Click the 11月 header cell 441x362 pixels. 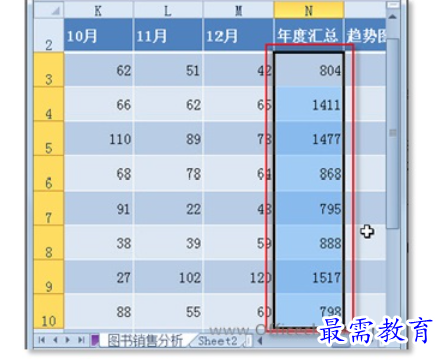[168, 35]
